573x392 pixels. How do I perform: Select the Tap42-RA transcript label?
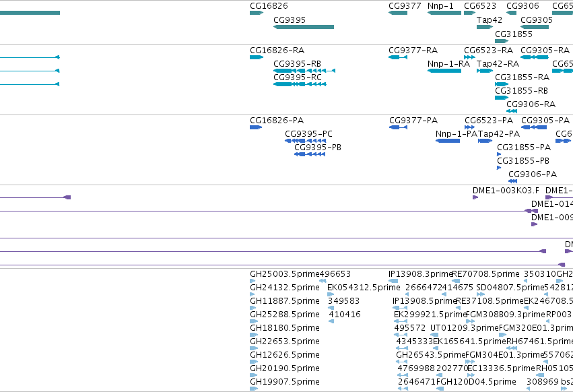(x=498, y=63)
